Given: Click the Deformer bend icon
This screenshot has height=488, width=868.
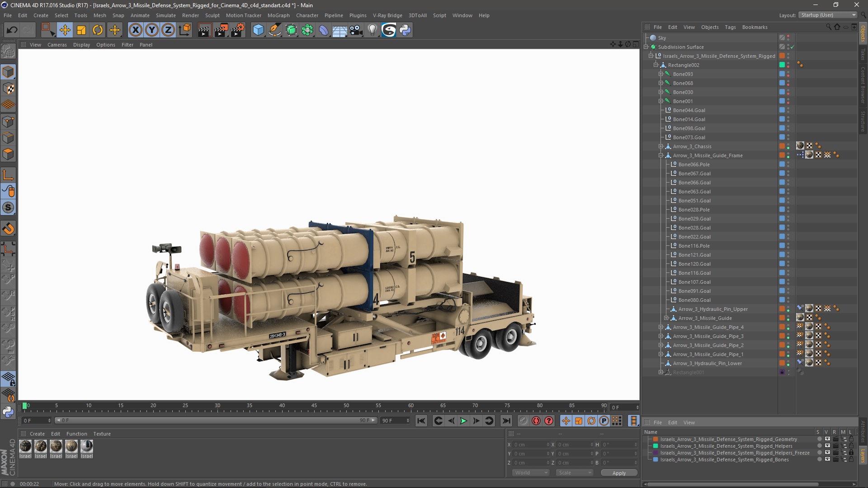Looking at the screenshot, I should pos(324,30).
